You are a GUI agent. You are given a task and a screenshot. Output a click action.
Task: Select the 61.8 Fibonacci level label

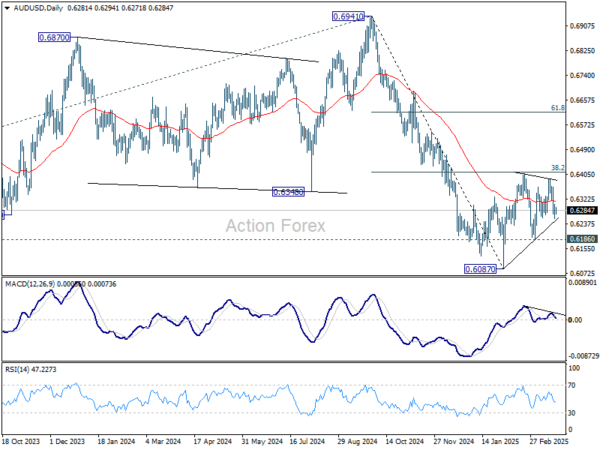click(x=558, y=108)
